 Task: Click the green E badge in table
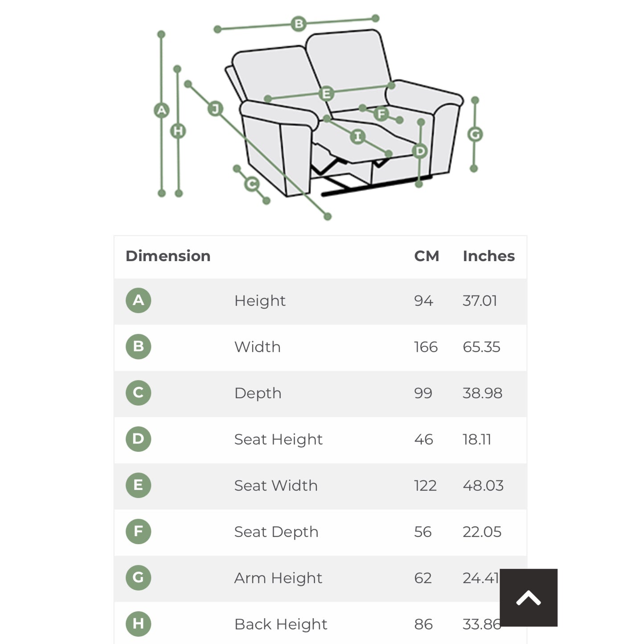[x=138, y=485]
